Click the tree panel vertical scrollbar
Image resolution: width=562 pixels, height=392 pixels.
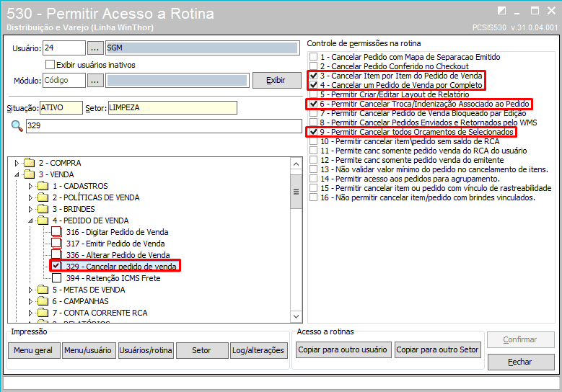click(295, 238)
